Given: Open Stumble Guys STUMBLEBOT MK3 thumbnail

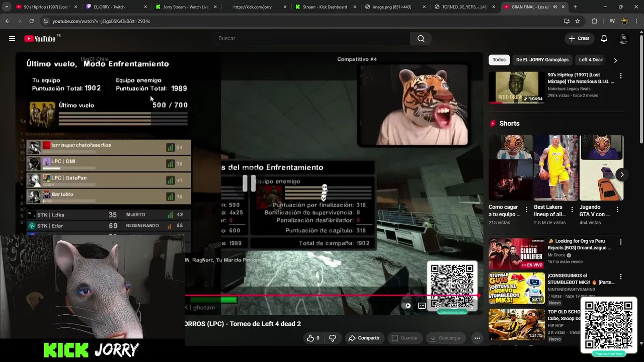Looking at the screenshot, I should tap(517, 288).
